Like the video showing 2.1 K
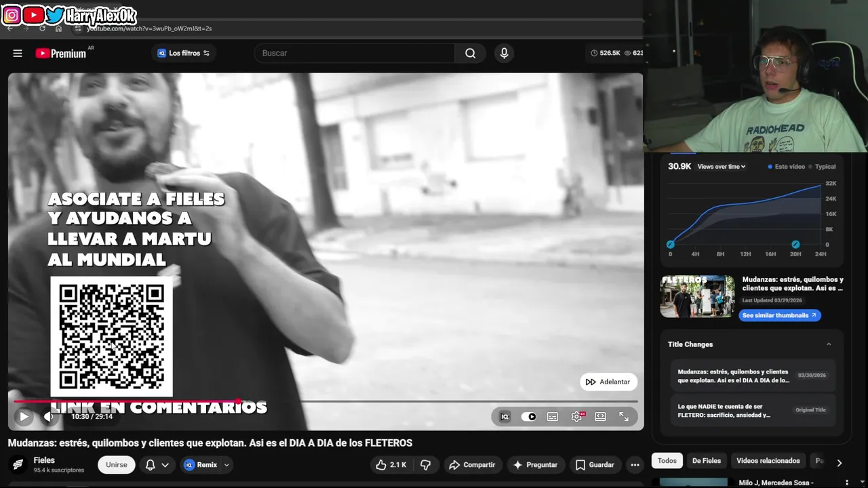 (391, 465)
